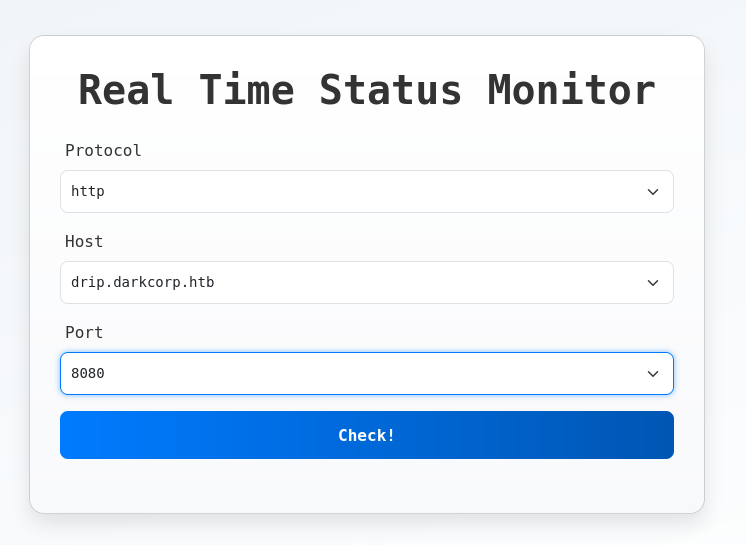The height and width of the screenshot is (545, 746).
Task: Submit the form with the blue gradient button
Action: tap(366, 435)
